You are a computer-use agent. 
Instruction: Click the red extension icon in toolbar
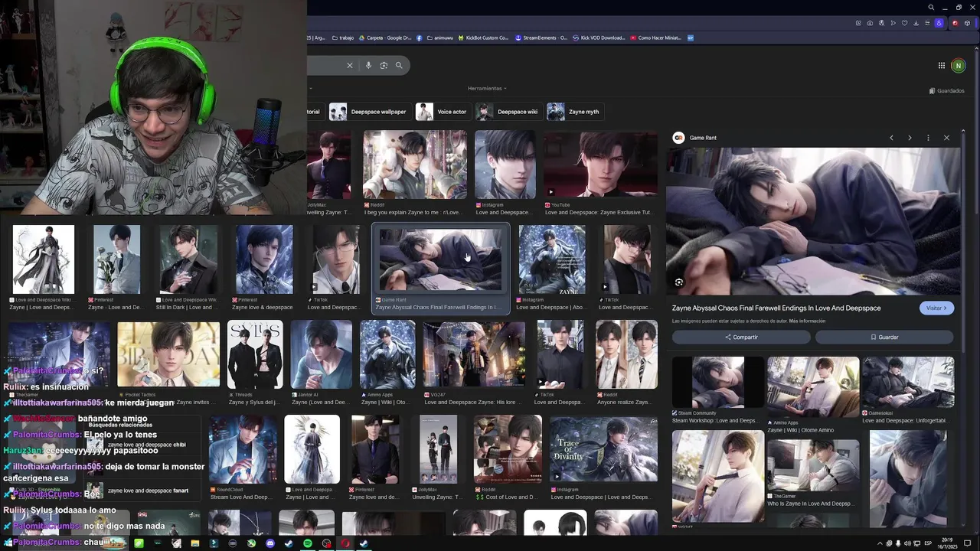click(955, 23)
